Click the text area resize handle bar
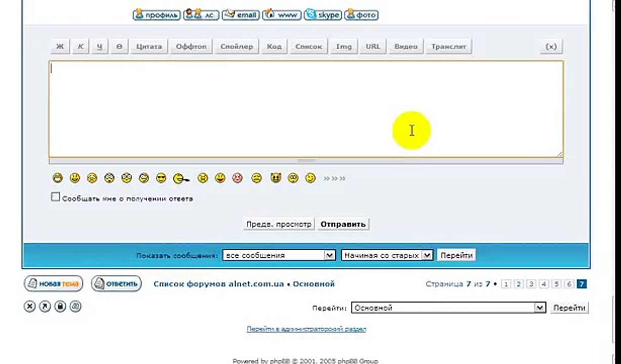Screen dimensions: 621x364 pyautogui.click(x=306, y=161)
